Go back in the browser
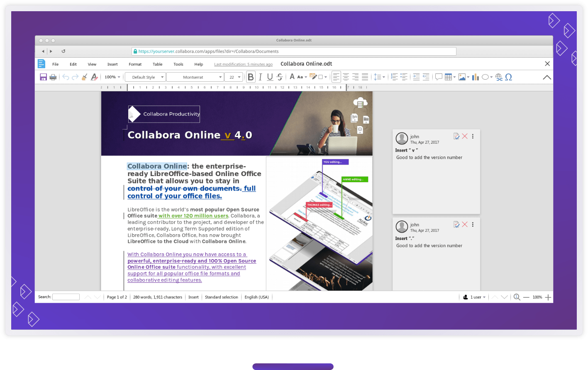The height and width of the screenshot is (370, 588). (43, 51)
